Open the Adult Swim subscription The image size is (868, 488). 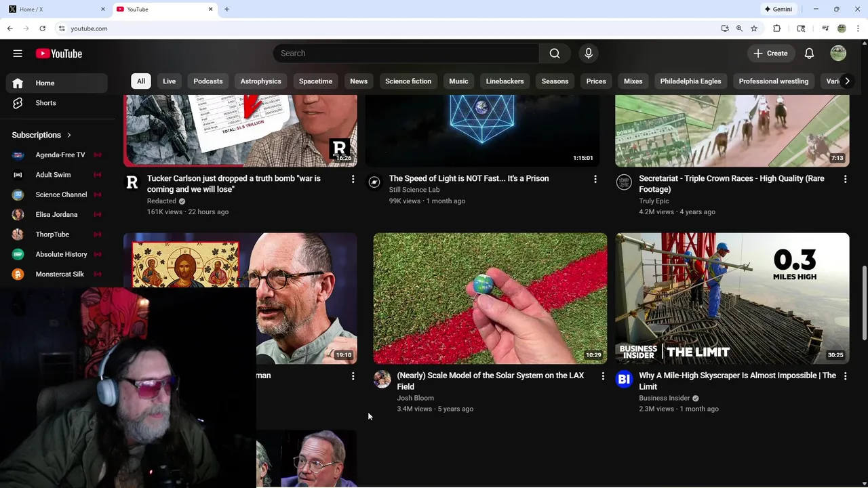57,175
